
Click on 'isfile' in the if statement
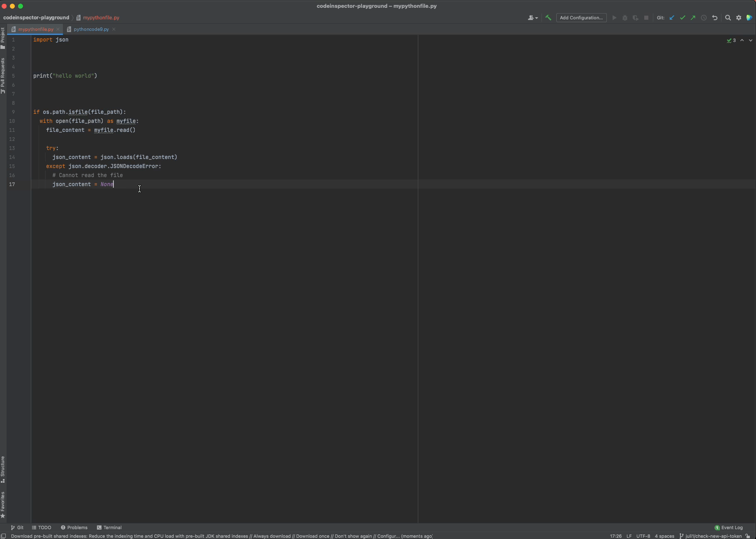78,112
